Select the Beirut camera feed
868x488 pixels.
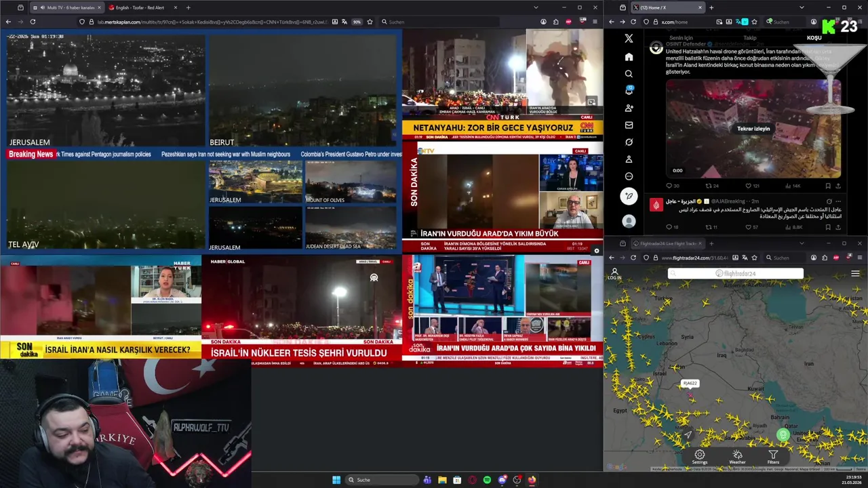coord(302,90)
